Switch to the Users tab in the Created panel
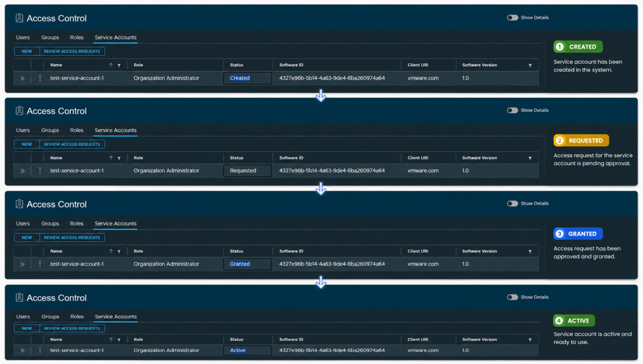The width and height of the screenshot is (643, 364). coord(23,37)
